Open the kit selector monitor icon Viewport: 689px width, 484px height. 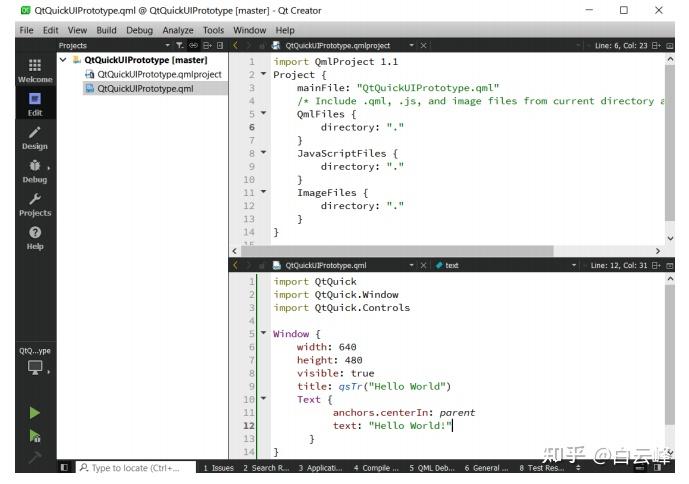tap(35, 367)
